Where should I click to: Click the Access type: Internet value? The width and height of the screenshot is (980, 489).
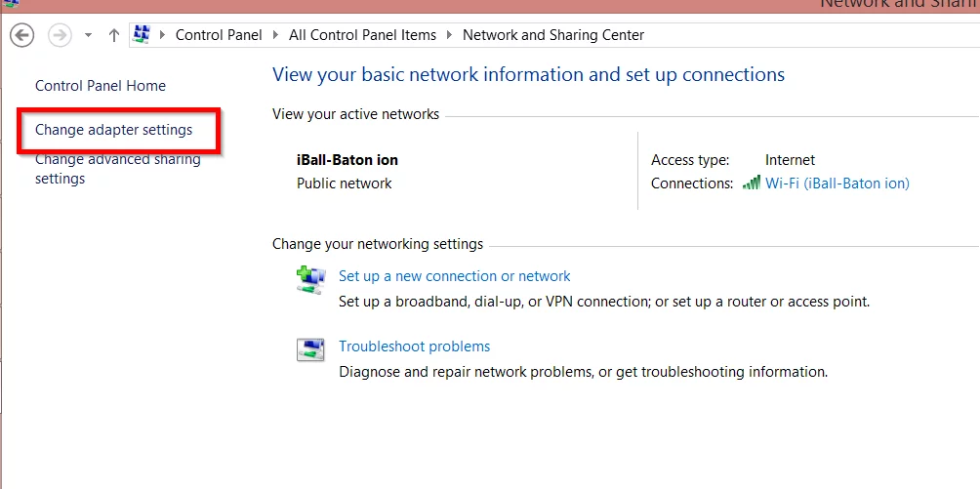[x=790, y=160]
